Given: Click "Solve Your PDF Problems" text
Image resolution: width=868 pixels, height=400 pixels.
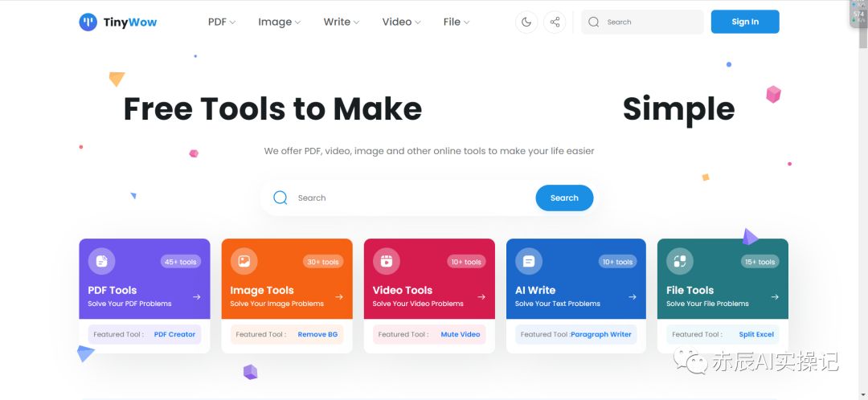Looking at the screenshot, I should tap(129, 303).
